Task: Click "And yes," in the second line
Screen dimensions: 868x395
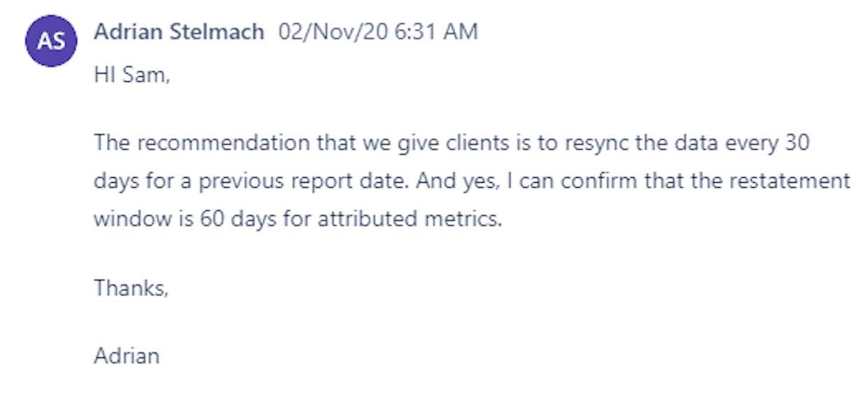Action: 444,181
